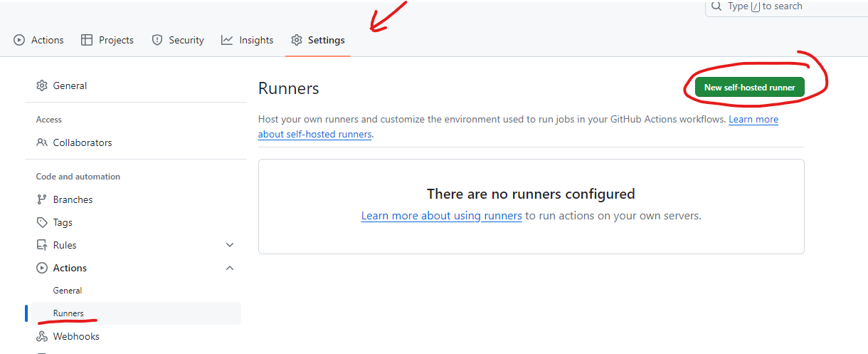Screen dimensions: 868x354
Task: Focus the 'Type / to search' field
Action: (786, 6)
